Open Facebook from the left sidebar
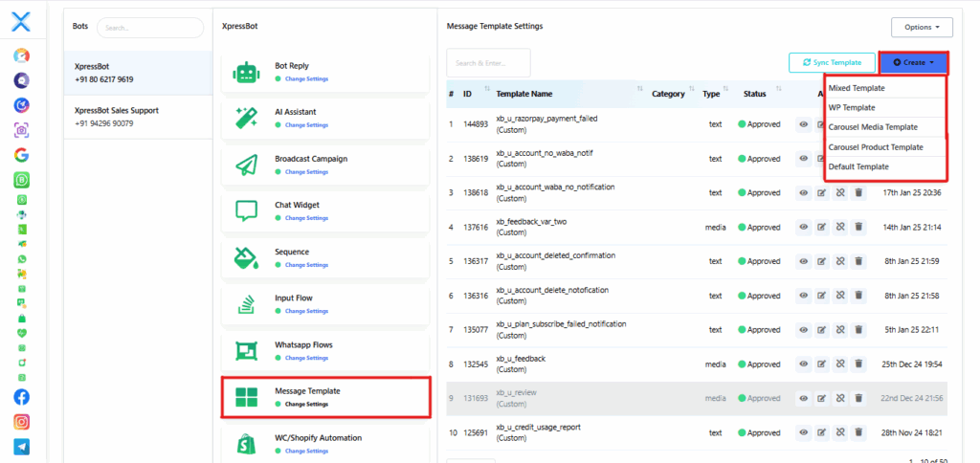Screen dimensions: 980x463 tap(21, 396)
